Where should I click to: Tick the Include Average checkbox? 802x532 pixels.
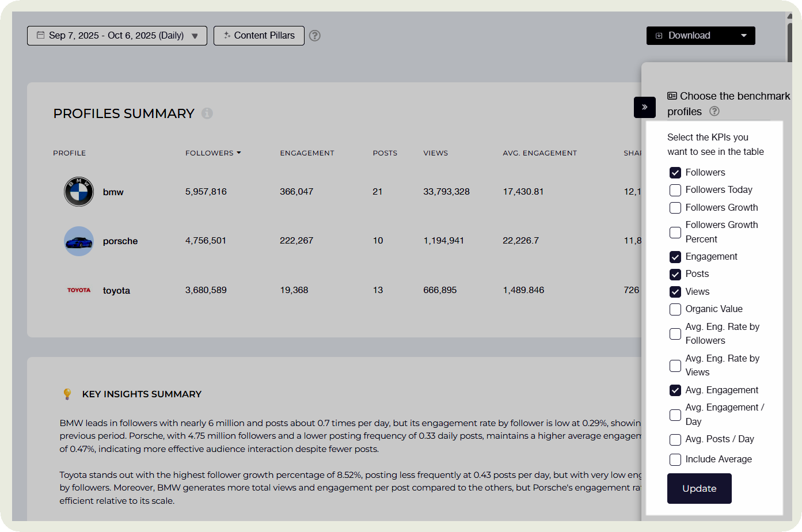coord(675,459)
